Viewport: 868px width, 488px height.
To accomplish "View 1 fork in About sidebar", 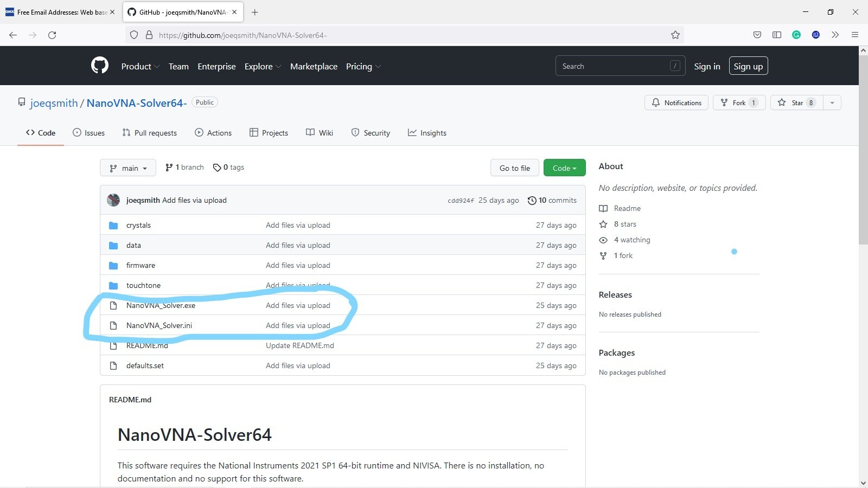I will tap(616, 255).
